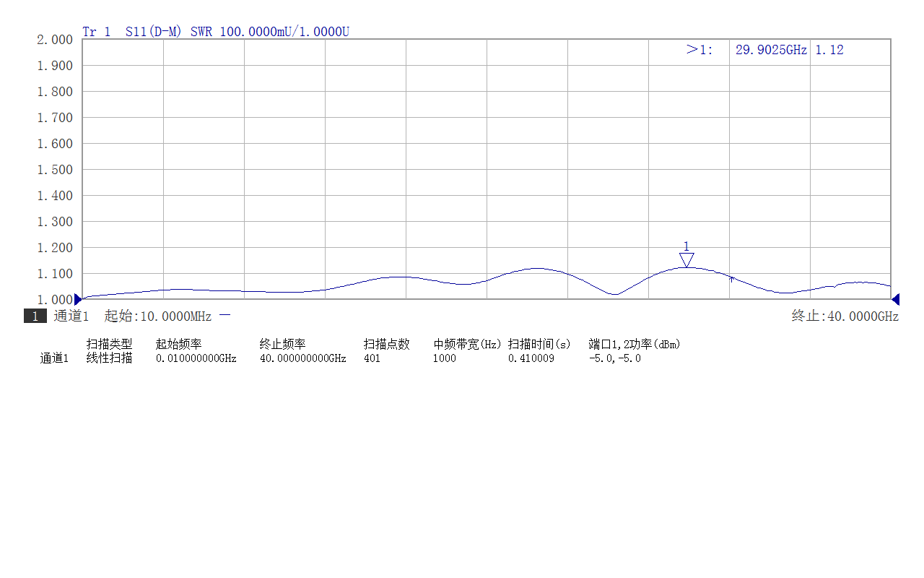Click the right blue reference level triangle

pos(895,299)
